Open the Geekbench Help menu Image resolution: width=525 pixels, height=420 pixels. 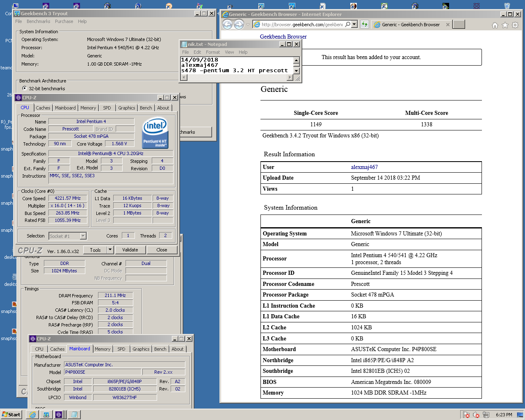pos(82,21)
